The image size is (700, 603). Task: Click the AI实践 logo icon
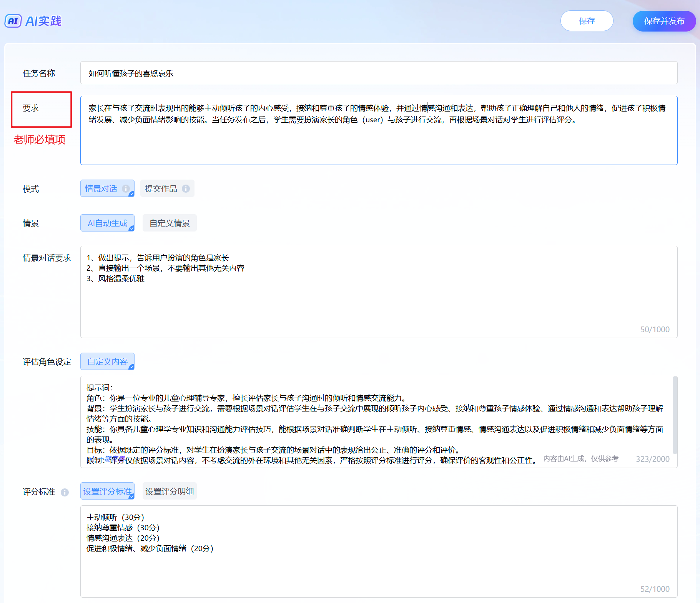pos(13,21)
